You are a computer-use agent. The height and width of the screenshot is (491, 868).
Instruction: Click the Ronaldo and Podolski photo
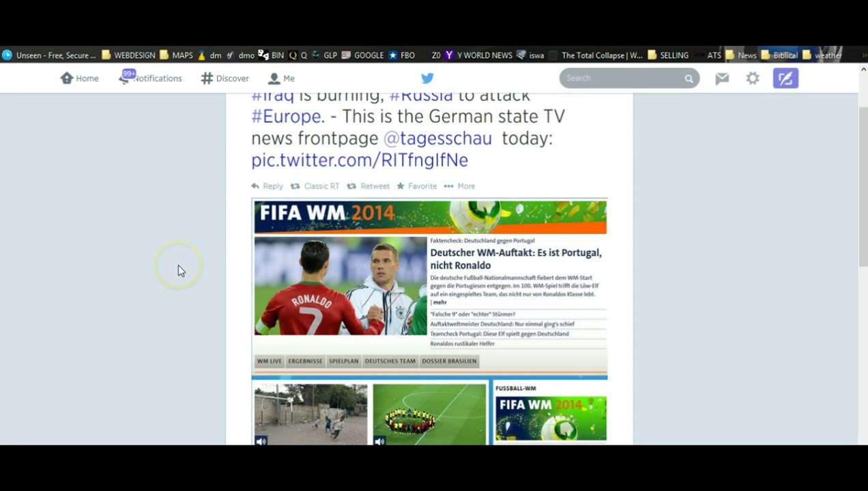tap(341, 286)
